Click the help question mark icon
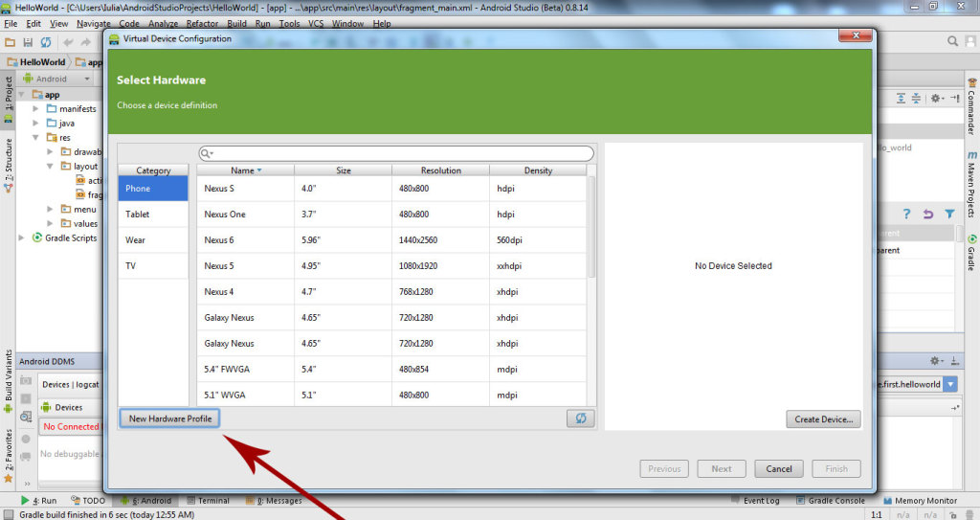The width and height of the screenshot is (980, 520). pyautogui.click(x=907, y=214)
